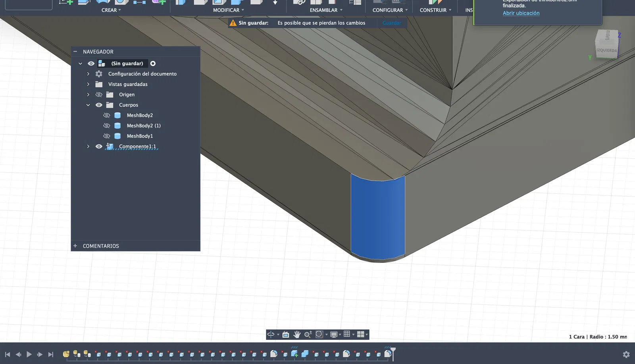Open the Grid and Snaps icon

click(x=347, y=334)
